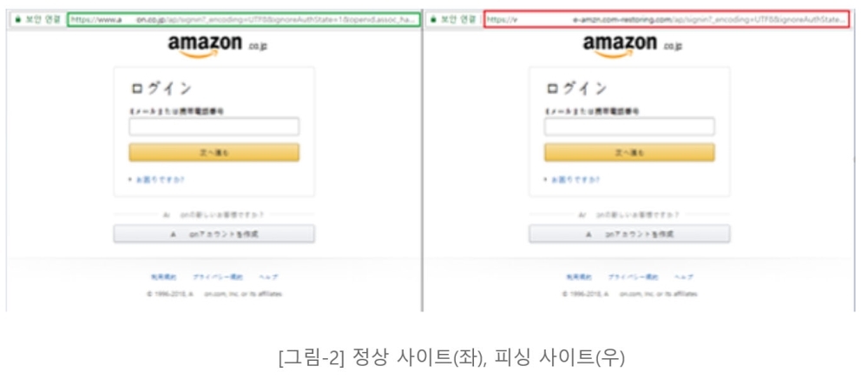This screenshot has height=379, width=868.
Task: Open the 利用規約 terms link in left footer
Action: pos(163,278)
